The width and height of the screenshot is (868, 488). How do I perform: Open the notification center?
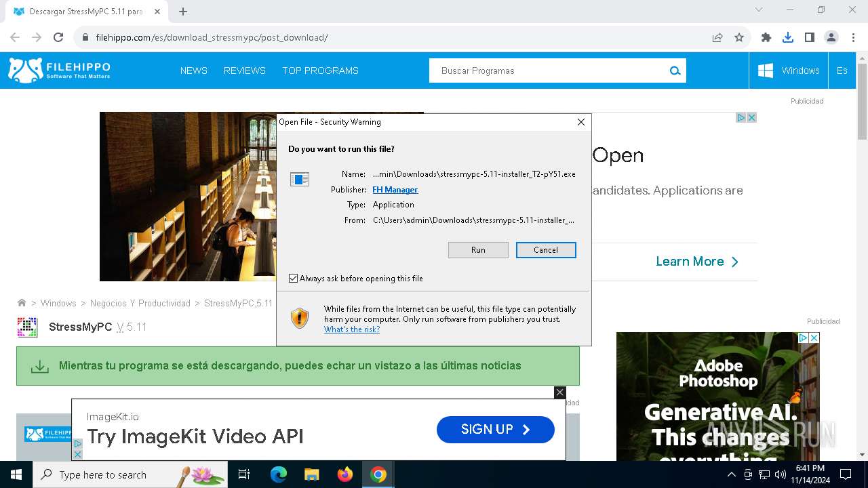846,474
